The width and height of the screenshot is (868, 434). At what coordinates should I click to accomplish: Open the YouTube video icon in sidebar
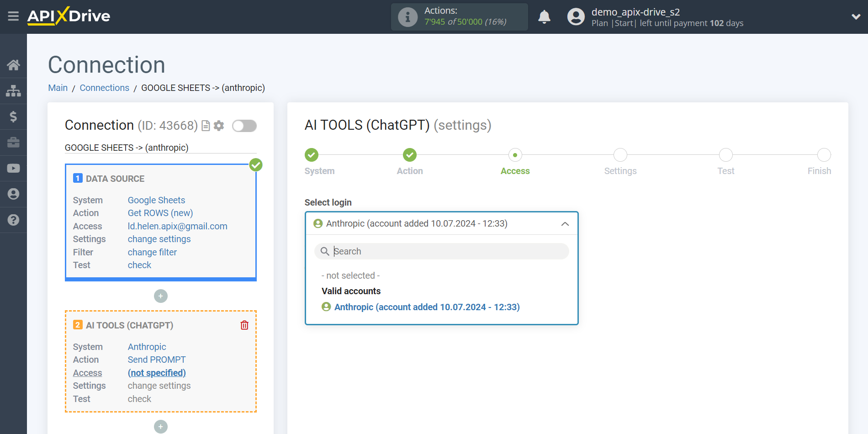click(13, 168)
